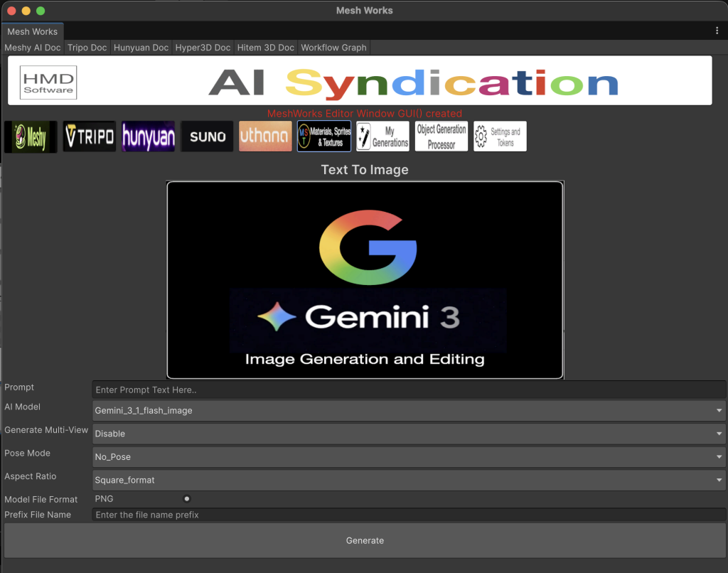Click the Model File Format picker circle
Screen dimensions: 728x573
(x=187, y=498)
